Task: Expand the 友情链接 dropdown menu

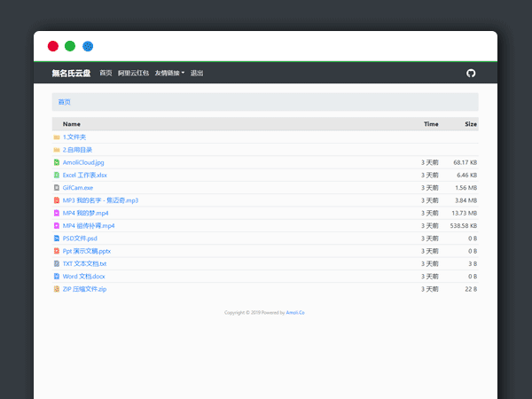Action: tap(169, 73)
